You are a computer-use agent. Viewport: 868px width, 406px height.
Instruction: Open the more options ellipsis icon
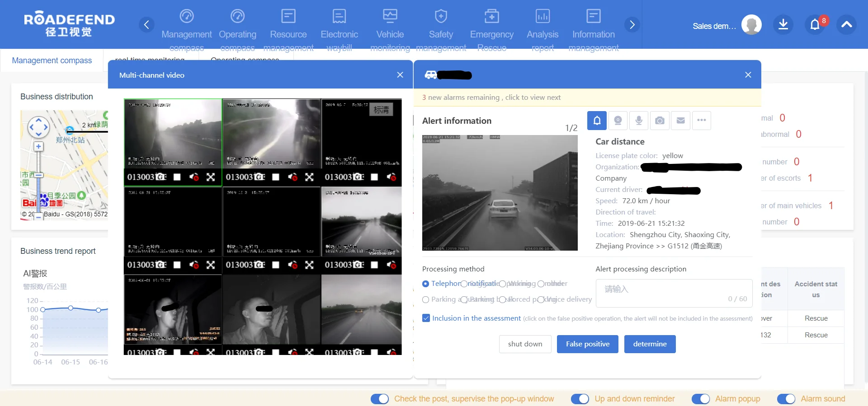pyautogui.click(x=701, y=121)
